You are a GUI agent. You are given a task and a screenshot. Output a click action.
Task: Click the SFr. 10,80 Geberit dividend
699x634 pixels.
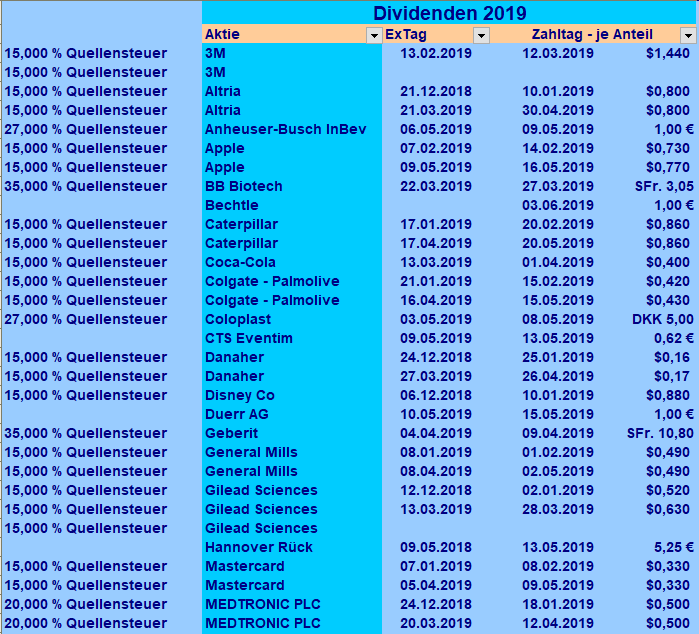click(x=660, y=433)
